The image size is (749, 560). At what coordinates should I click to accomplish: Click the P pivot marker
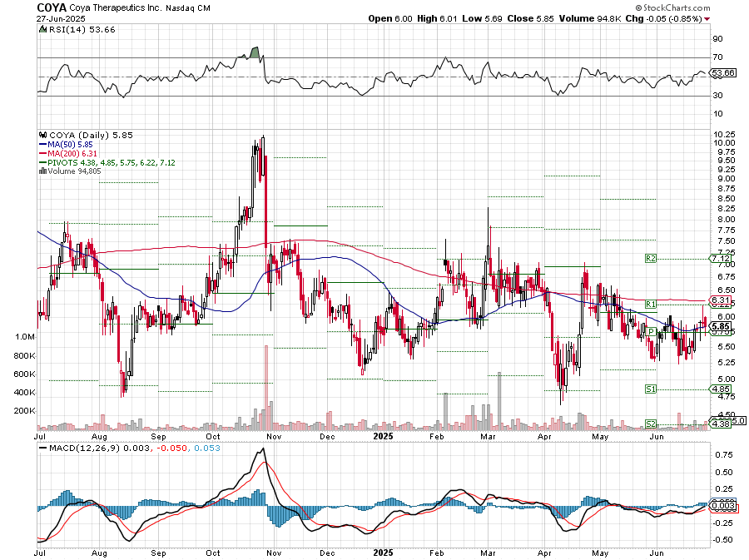[650, 331]
